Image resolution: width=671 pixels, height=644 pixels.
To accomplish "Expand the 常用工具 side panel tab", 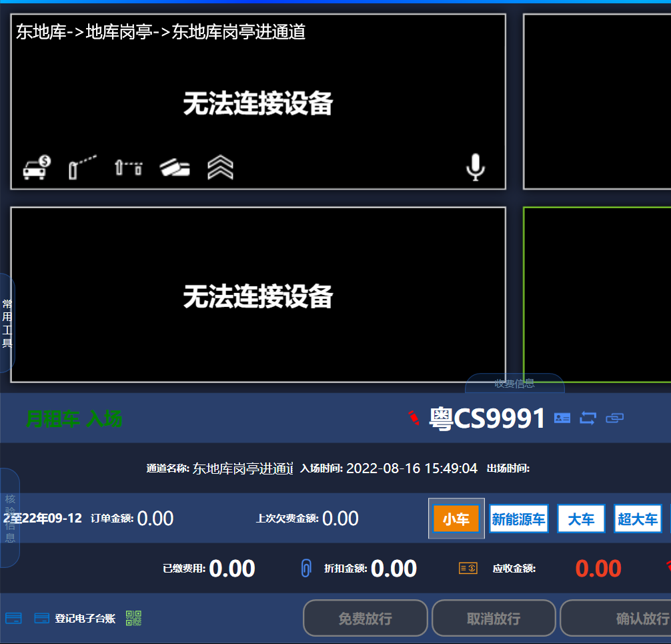I will tap(7, 323).
